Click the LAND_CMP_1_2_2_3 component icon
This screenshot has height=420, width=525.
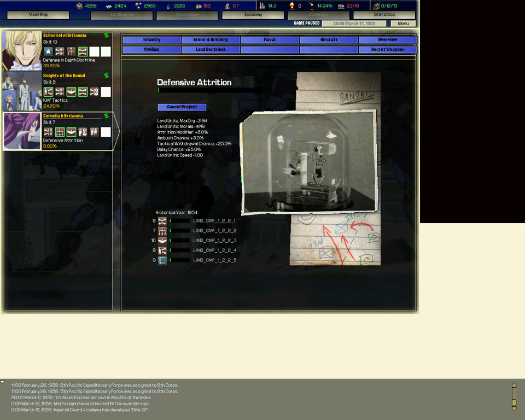(162, 241)
